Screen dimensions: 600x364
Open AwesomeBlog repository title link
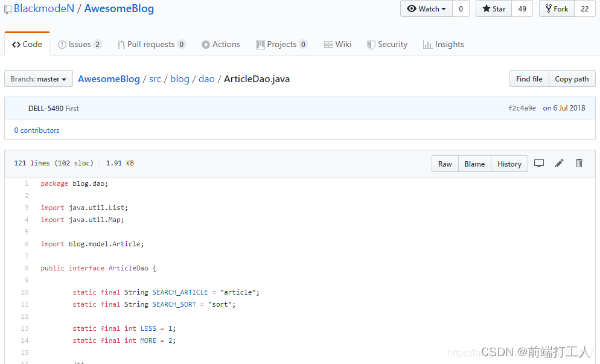coord(119,8)
